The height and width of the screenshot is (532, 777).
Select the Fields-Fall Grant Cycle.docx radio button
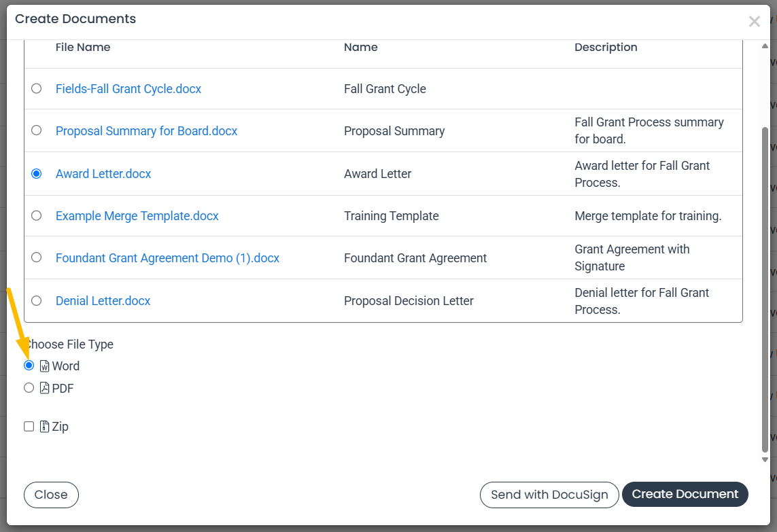(x=36, y=88)
